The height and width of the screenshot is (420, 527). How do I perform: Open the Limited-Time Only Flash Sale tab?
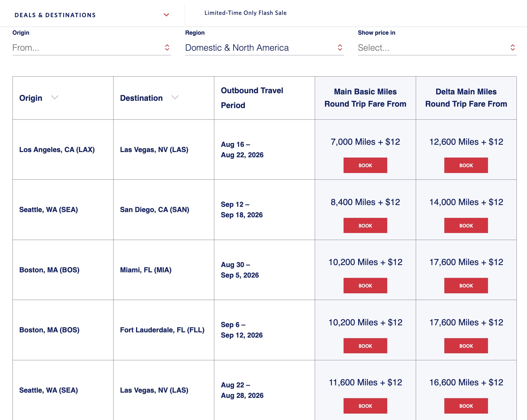click(245, 13)
